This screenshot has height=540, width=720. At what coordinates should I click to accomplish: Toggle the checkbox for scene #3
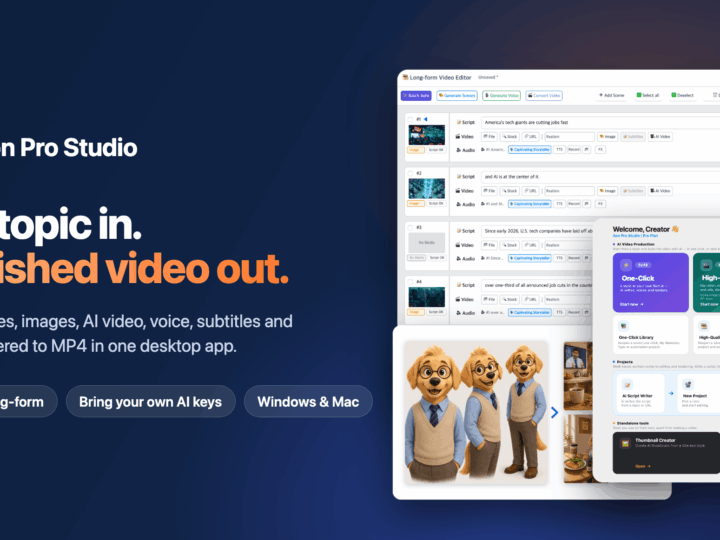(x=410, y=228)
